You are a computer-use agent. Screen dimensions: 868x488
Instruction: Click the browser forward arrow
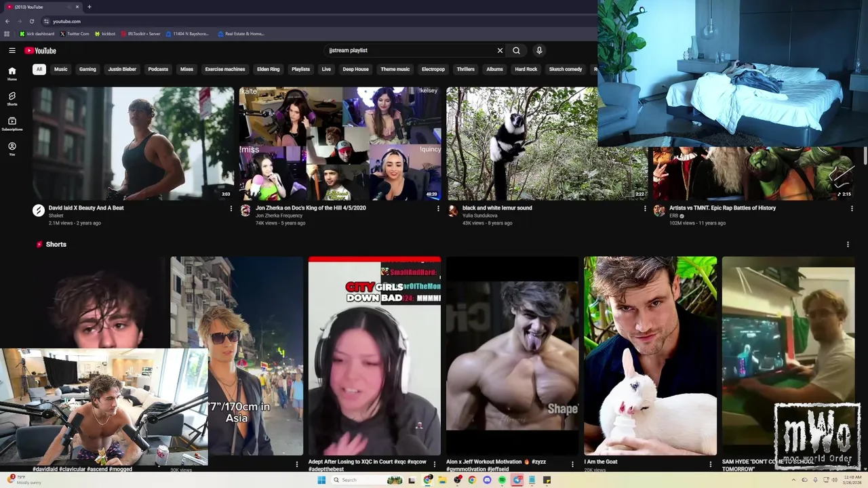click(x=20, y=21)
